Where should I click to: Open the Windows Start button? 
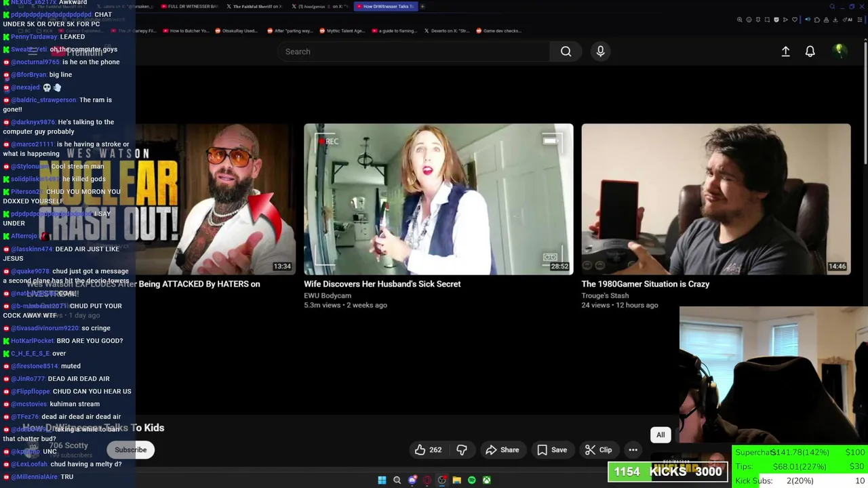[x=382, y=480]
